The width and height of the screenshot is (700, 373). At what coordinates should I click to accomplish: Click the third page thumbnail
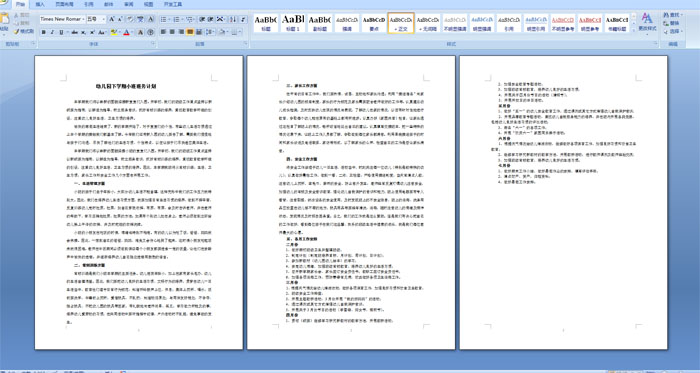point(563,202)
